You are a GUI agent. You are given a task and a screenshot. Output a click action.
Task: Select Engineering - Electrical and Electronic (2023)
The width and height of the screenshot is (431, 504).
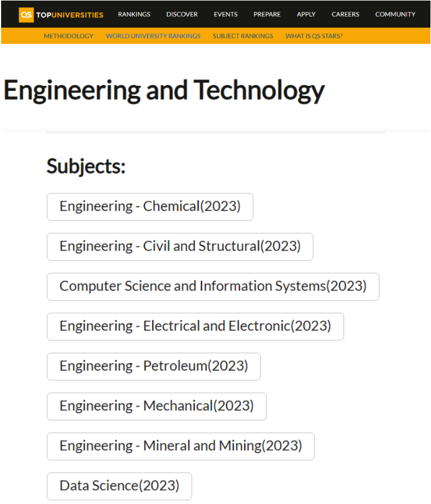tap(195, 326)
